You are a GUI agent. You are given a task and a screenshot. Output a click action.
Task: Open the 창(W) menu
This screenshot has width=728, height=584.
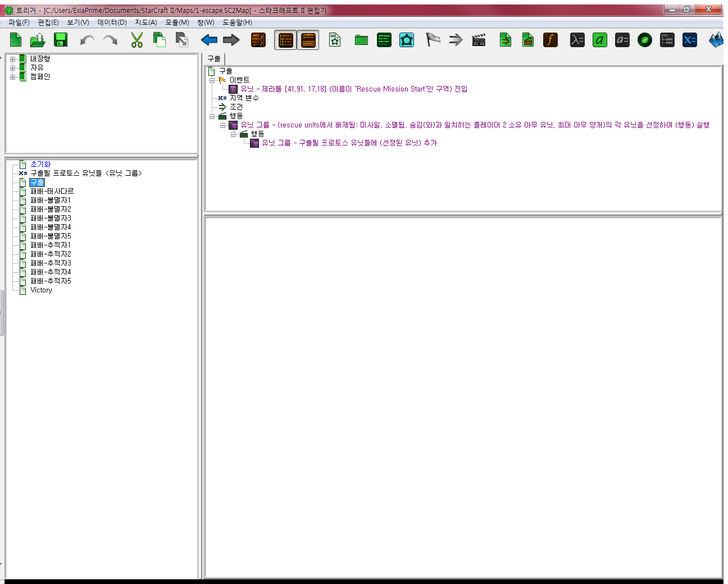tap(206, 22)
